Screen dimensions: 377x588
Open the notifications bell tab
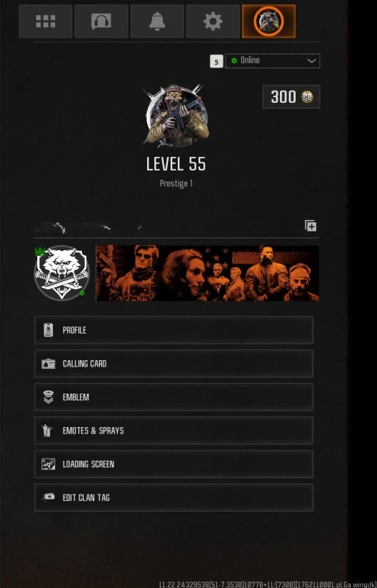(157, 21)
